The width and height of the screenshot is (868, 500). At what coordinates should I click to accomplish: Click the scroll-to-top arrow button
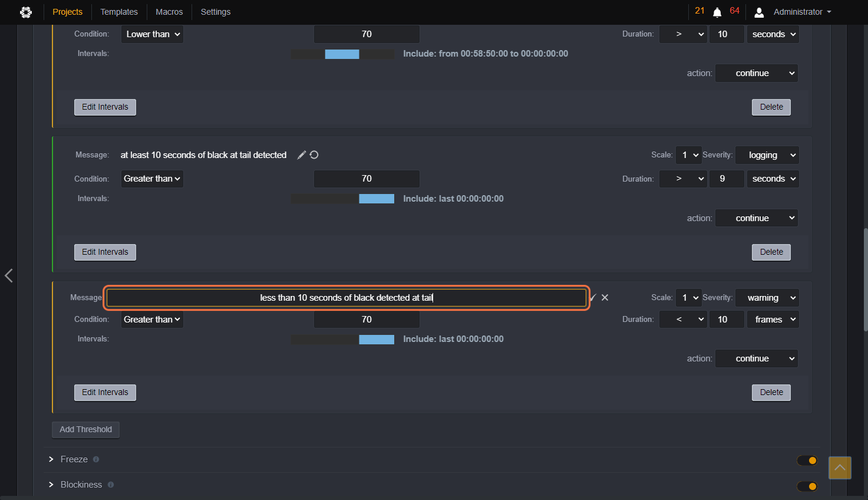[840, 468]
